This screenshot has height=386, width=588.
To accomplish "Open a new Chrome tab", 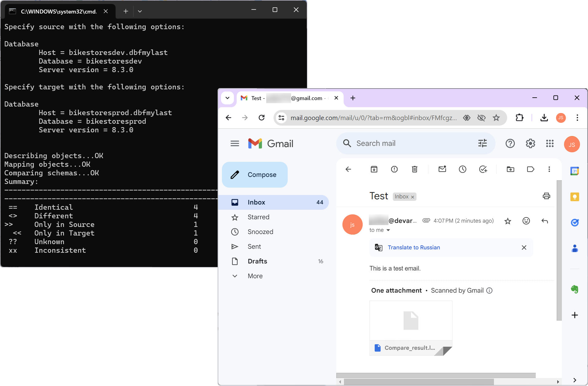I will [353, 98].
